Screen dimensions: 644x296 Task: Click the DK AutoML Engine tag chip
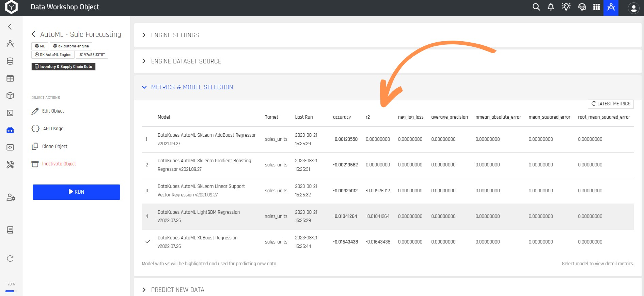pyautogui.click(x=53, y=55)
